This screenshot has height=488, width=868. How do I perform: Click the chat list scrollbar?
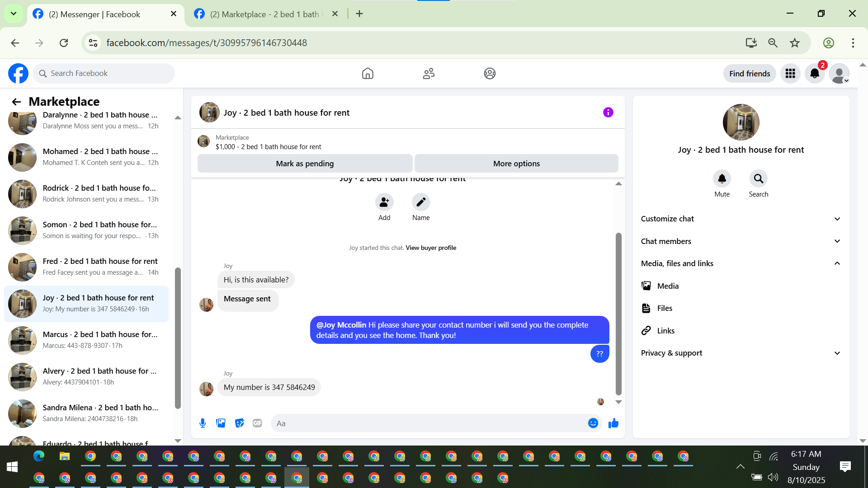(x=178, y=339)
